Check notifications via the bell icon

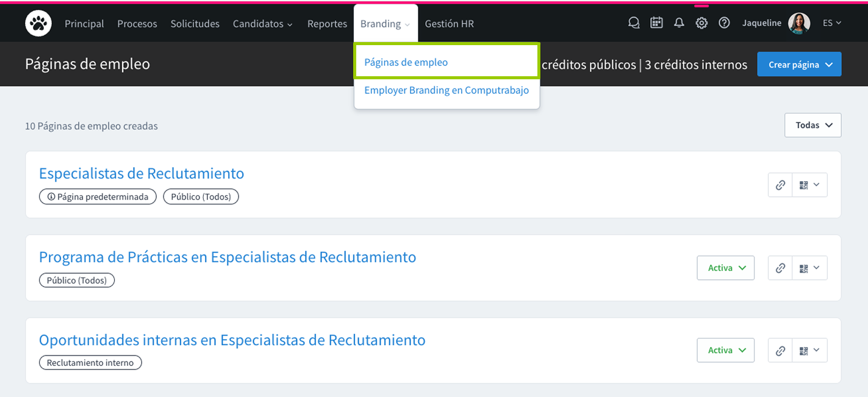[x=679, y=23]
